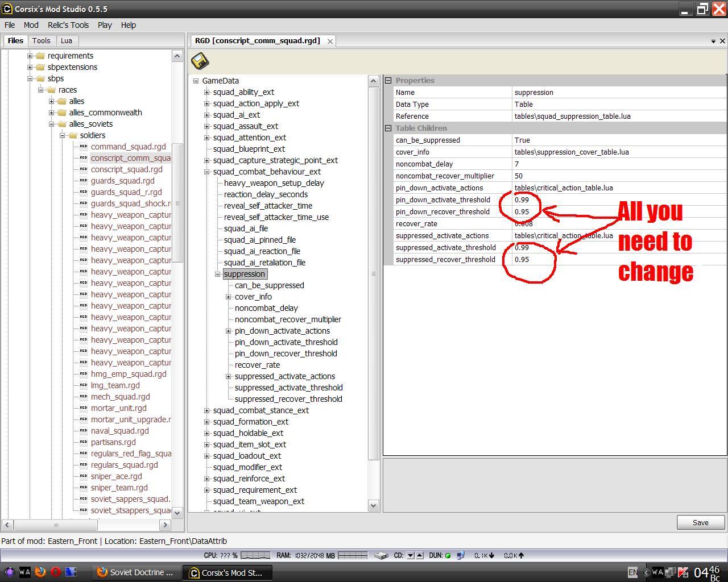Click the folder icon for sbpextensions
The width and height of the screenshot is (728, 582).
pyautogui.click(x=40, y=67)
